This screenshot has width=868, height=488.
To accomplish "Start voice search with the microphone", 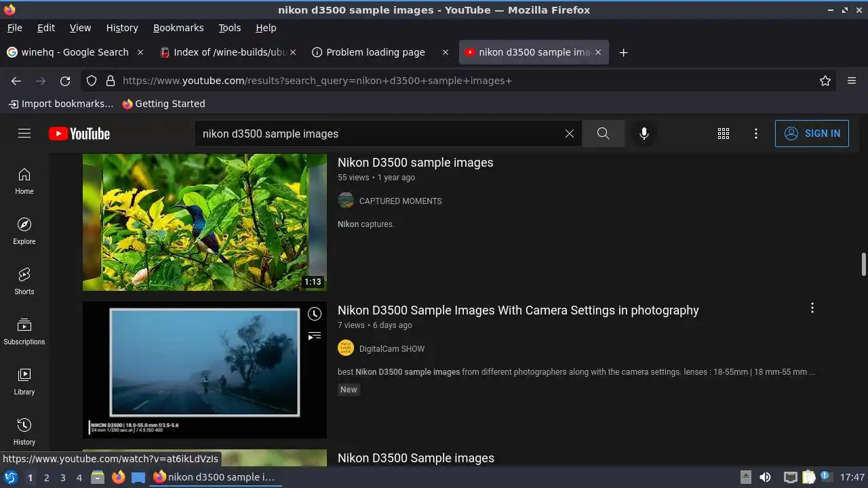I will click(x=644, y=134).
